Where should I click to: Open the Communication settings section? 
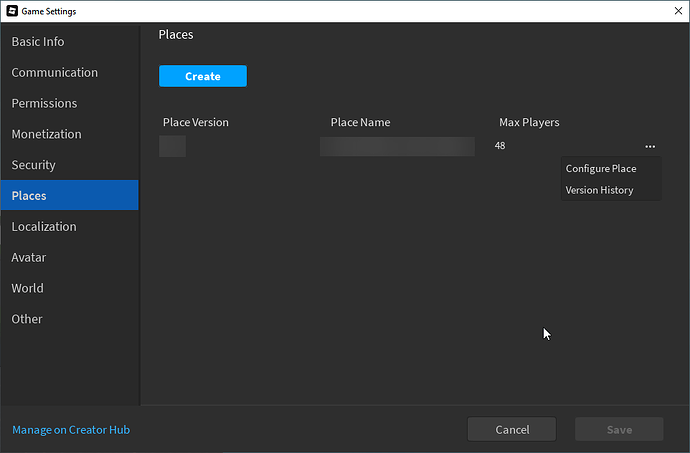[55, 73]
